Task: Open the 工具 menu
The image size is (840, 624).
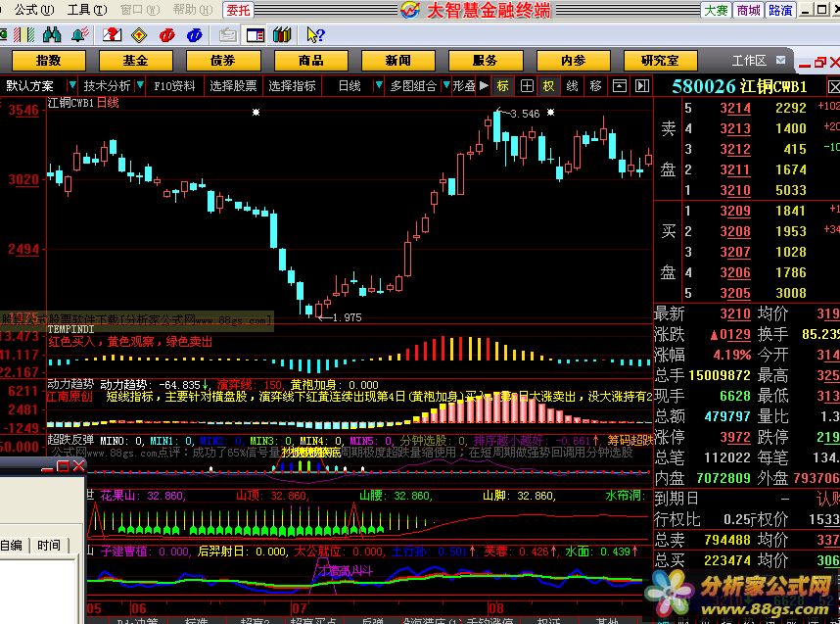Action: 87,10
